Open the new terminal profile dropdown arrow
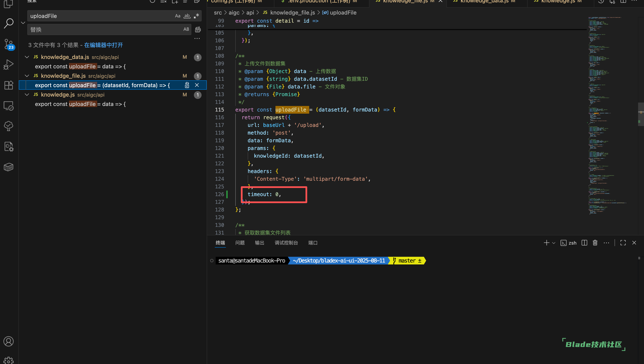The height and width of the screenshot is (364, 644). click(x=553, y=243)
